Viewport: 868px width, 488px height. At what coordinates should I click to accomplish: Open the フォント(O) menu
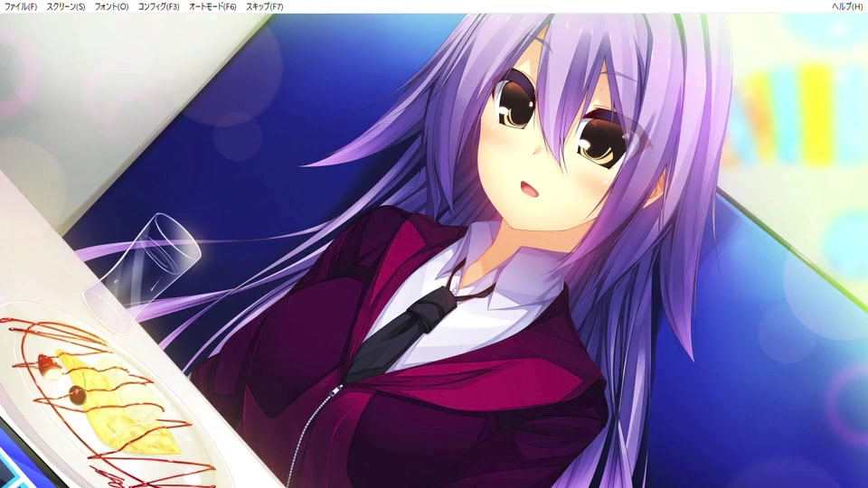[x=111, y=6]
